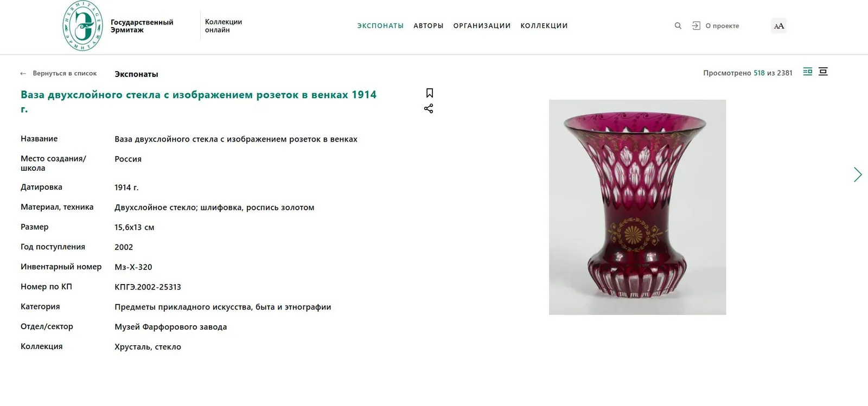
Task: Click the login arrow icon beside О проекте
Action: [696, 25]
